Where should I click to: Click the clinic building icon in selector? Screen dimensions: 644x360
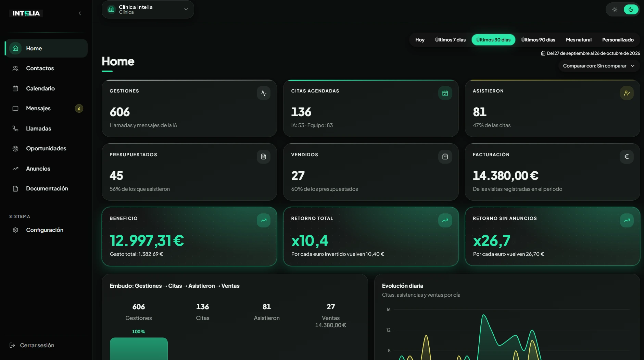[111, 10]
